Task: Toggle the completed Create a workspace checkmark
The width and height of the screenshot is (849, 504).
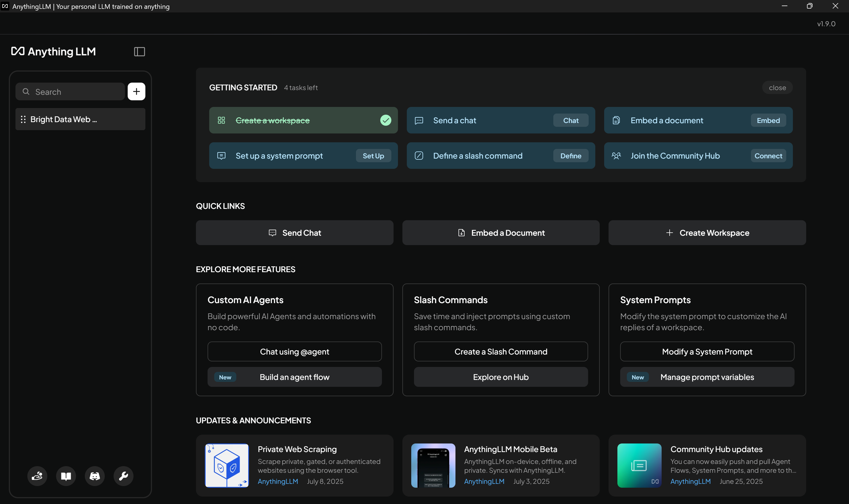Action: click(x=386, y=120)
